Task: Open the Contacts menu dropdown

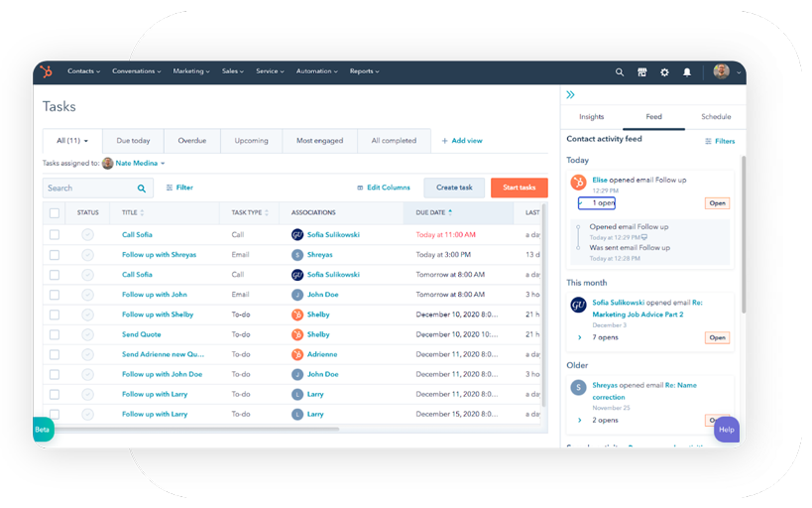Action: click(83, 71)
